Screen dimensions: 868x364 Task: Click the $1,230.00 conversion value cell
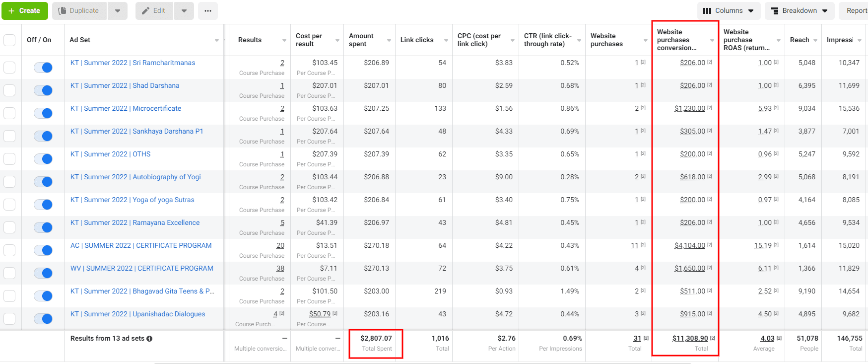[690, 108]
